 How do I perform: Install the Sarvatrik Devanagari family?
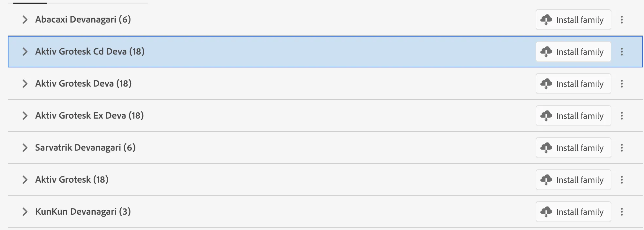click(573, 148)
